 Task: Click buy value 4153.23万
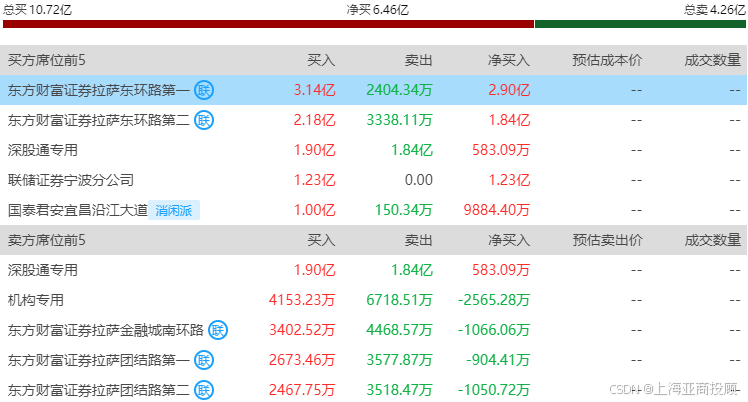[x=302, y=300]
